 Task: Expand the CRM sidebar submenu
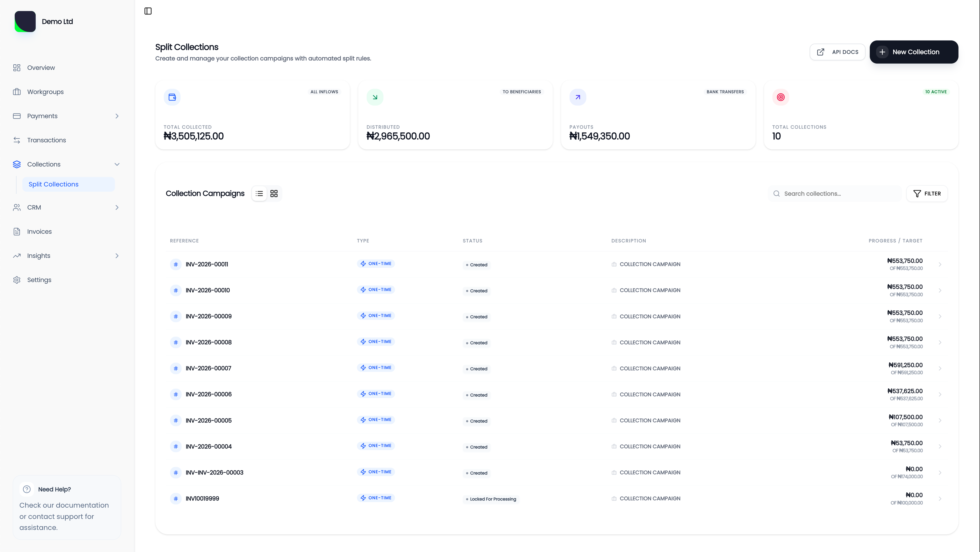[x=117, y=207]
